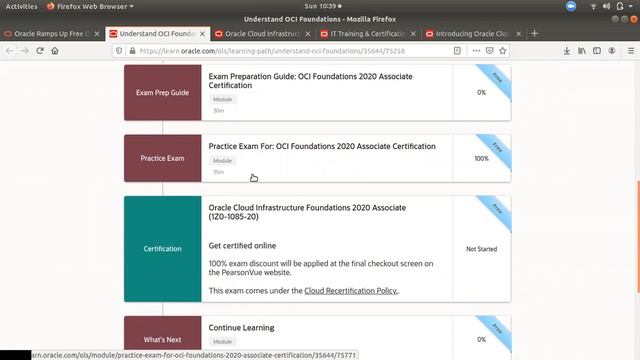Click the Exam Prep Guide 0% progress value
640x360 pixels.
coord(482,93)
